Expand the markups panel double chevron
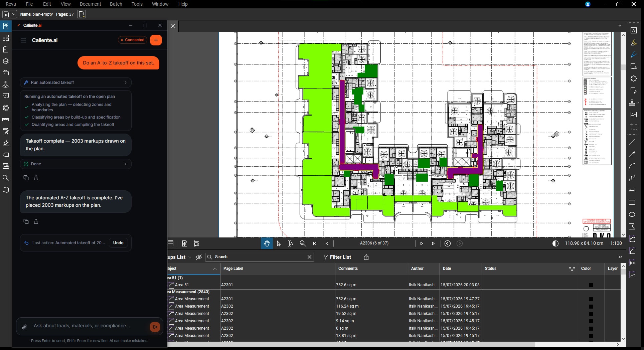The width and height of the screenshot is (644, 350). [x=620, y=257]
